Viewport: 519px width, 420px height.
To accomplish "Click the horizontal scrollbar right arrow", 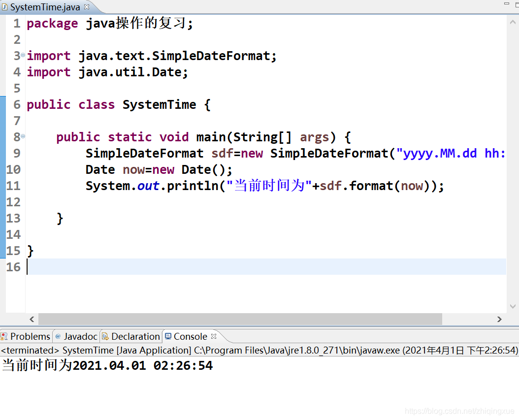I will pos(499,319).
